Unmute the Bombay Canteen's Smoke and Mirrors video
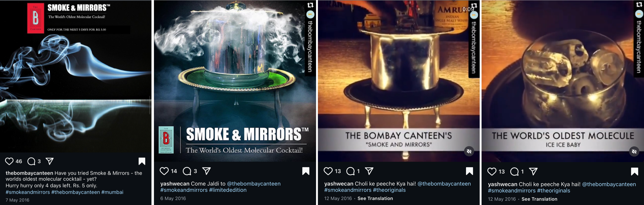 (469, 151)
